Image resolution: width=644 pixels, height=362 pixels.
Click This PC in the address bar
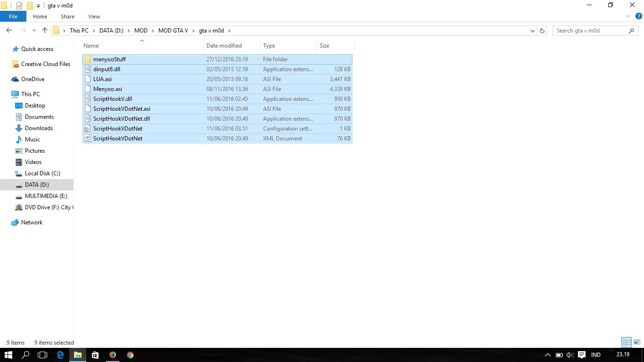(79, 31)
